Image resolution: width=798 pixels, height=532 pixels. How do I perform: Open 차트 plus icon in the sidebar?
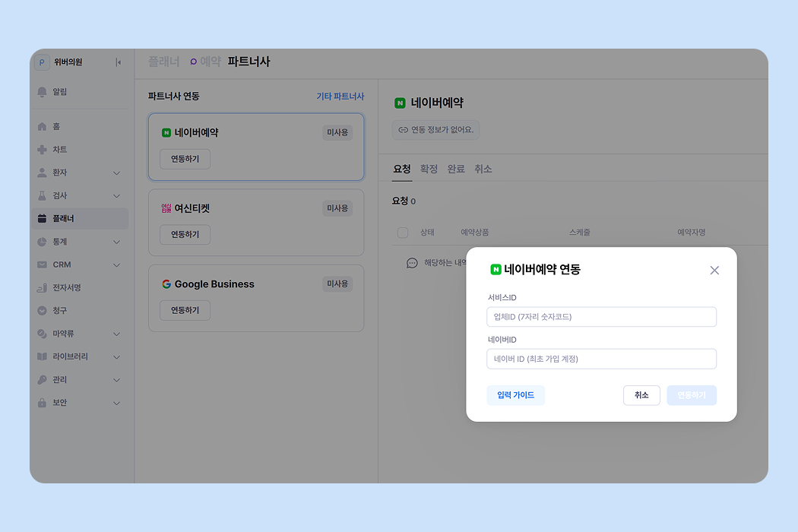point(43,149)
